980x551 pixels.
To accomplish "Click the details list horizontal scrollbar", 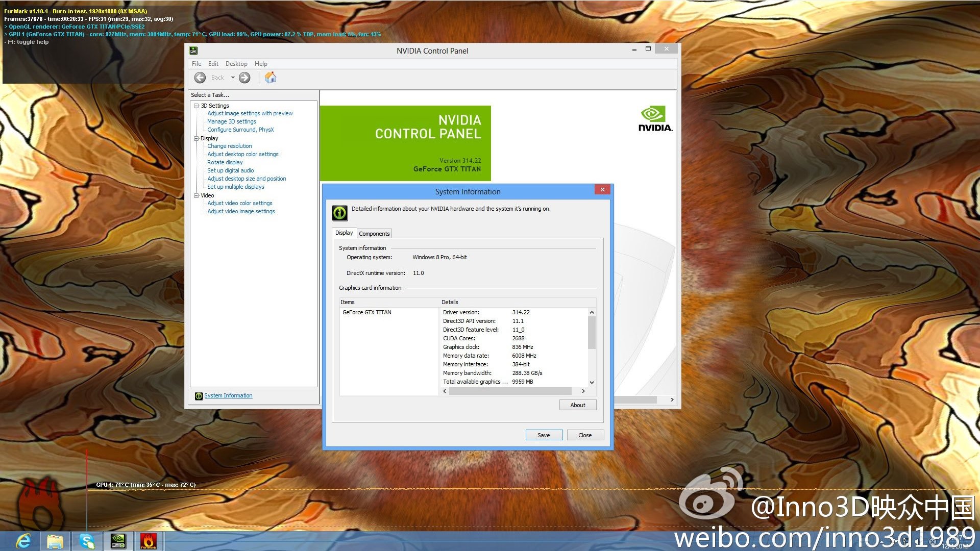I will click(x=510, y=391).
